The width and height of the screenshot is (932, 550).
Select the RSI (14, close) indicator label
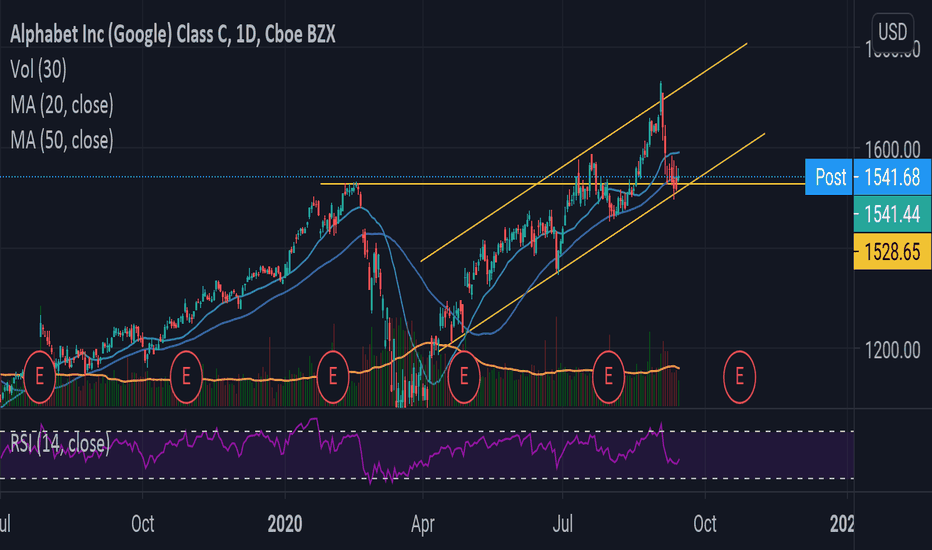click(60, 444)
